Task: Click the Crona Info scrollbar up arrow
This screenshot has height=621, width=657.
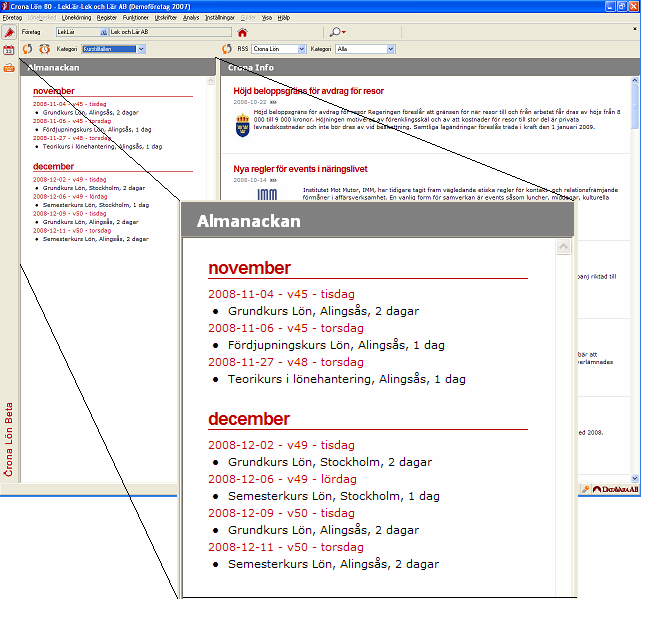Action: coord(635,80)
